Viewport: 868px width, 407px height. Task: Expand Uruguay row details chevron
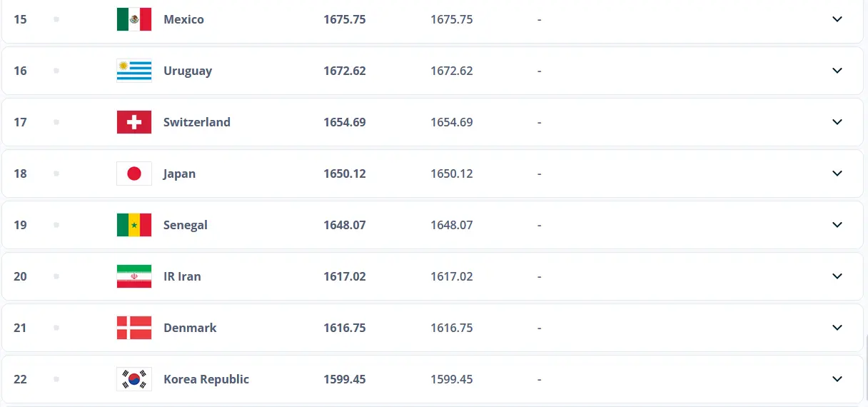pyautogui.click(x=837, y=71)
